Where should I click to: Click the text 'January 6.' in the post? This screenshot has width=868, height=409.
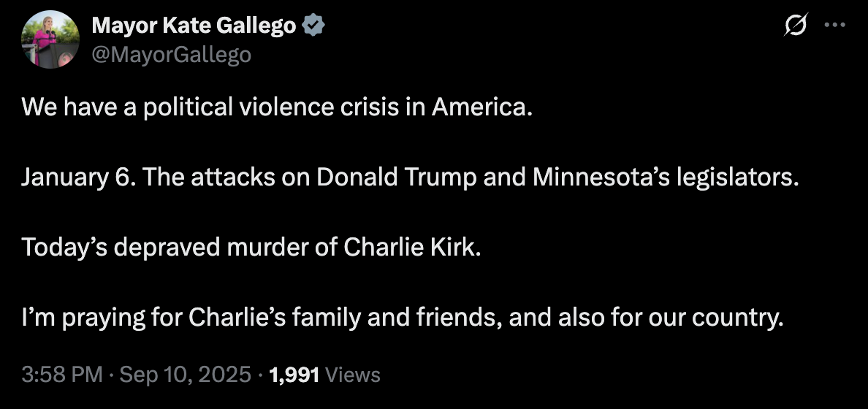point(79,177)
